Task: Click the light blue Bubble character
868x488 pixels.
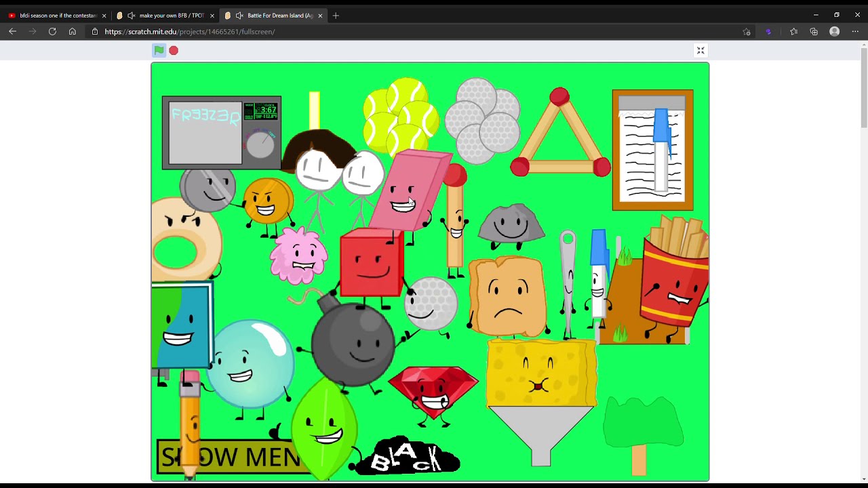Action: [x=250, y=365]
